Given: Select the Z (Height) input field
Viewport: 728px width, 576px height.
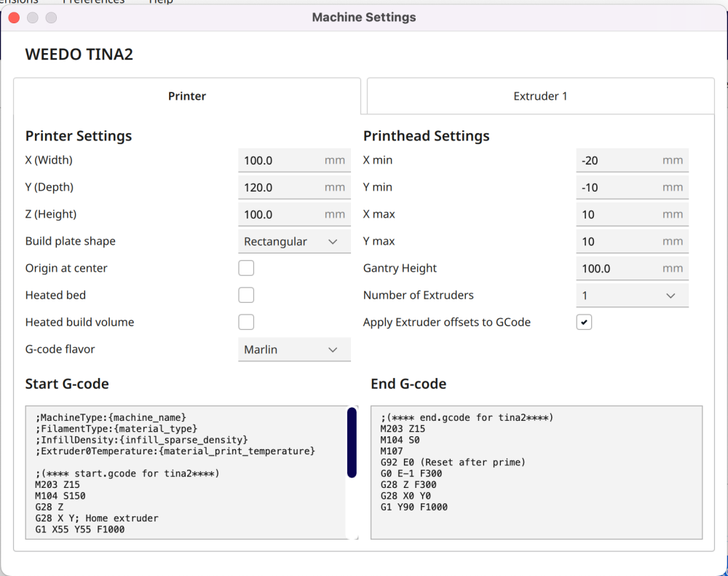Looking at the screenshot, I should [294, 215].
